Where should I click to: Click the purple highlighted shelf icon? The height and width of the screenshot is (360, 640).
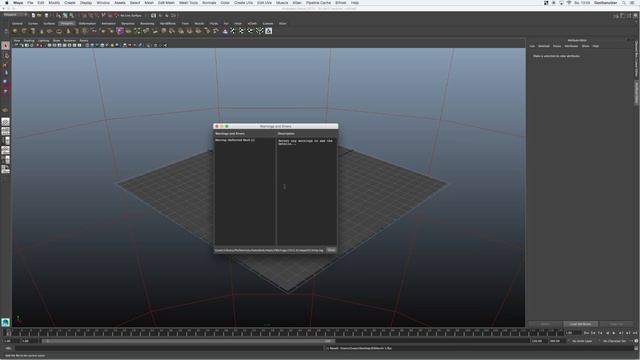tap(120, 31)
